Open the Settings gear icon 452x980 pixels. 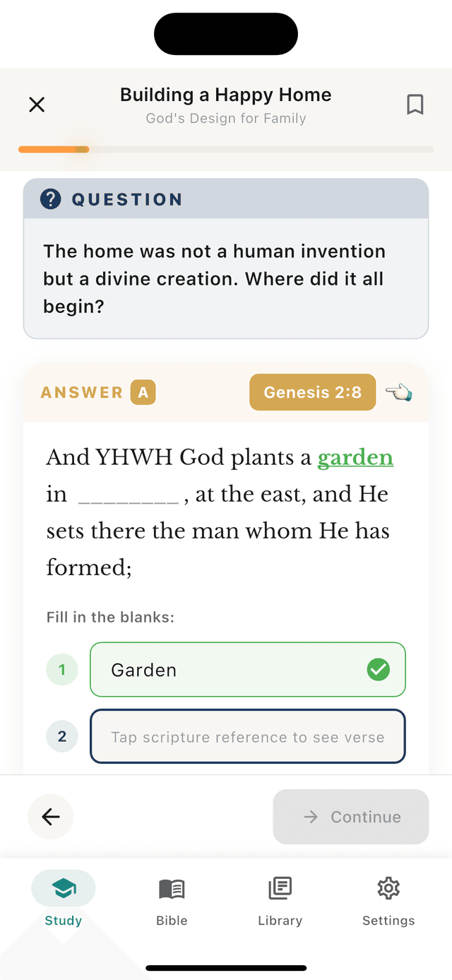(388, 888)
